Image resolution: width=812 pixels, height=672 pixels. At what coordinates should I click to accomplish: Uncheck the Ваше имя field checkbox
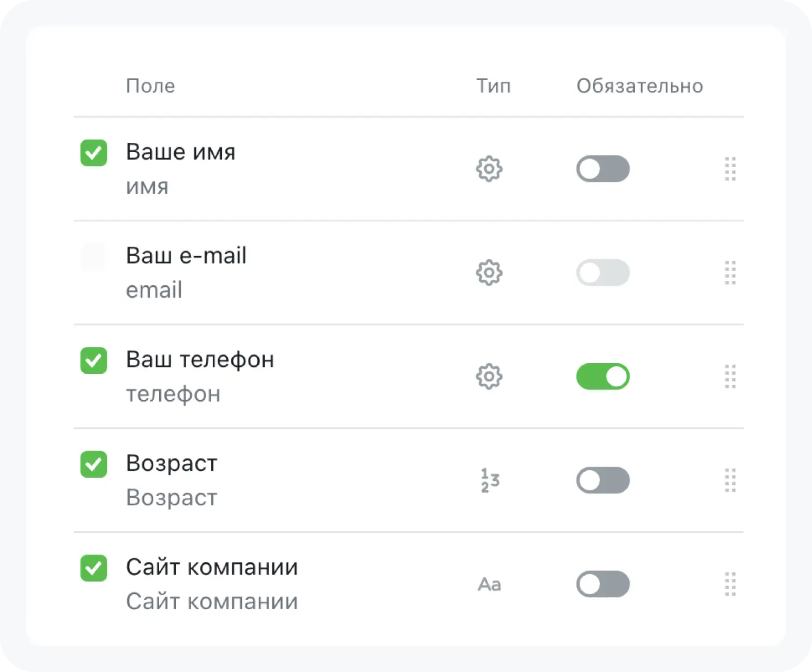pyautogui.click(x=94, y=153)
